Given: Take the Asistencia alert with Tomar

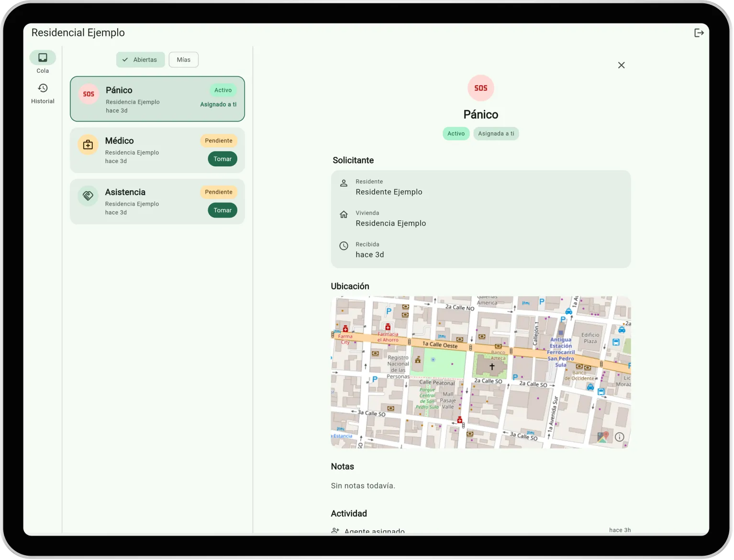Looking at the screenshot, I should pos(222,210).
